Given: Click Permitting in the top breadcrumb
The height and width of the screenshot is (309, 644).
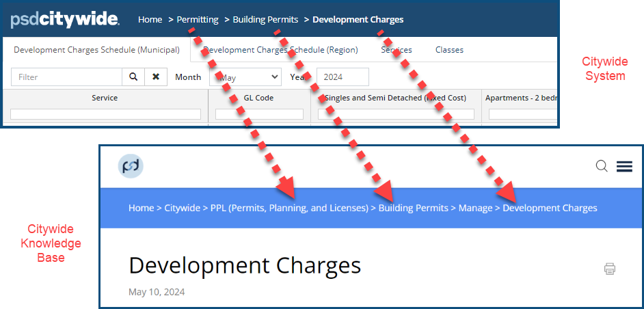Looking at the screenshot, I should pos(198,19).
